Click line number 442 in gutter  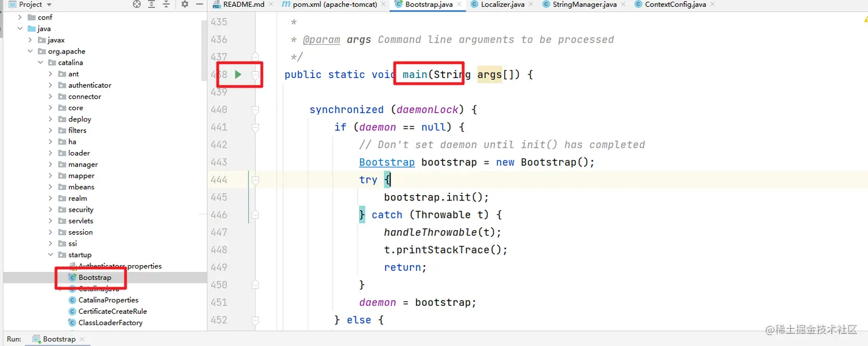click(x=219, y=145)
